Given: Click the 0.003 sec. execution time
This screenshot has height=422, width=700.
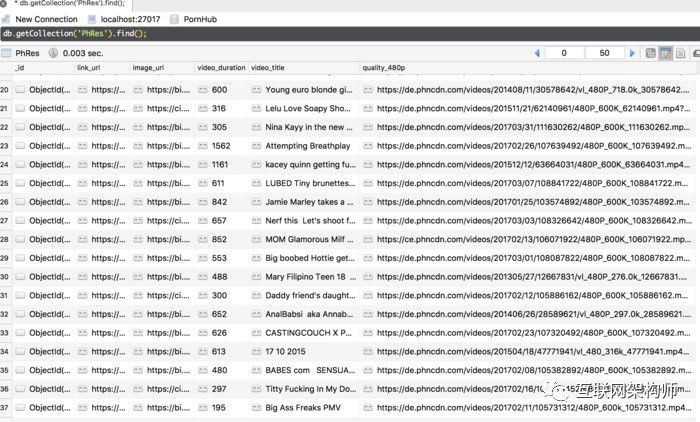Looking at the screenshot, I should click(83, 53).
